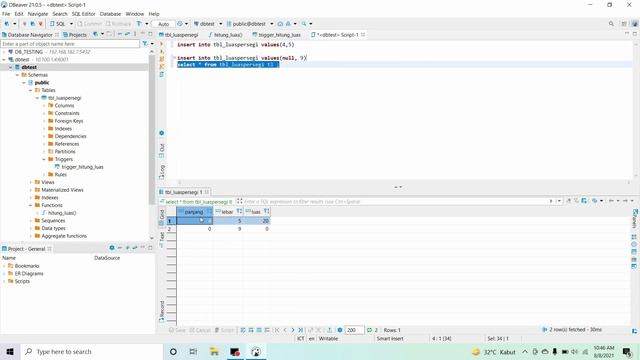The image size is (640, 360).
Task: Switch to the Projects tab
Action: coord(75,35)
